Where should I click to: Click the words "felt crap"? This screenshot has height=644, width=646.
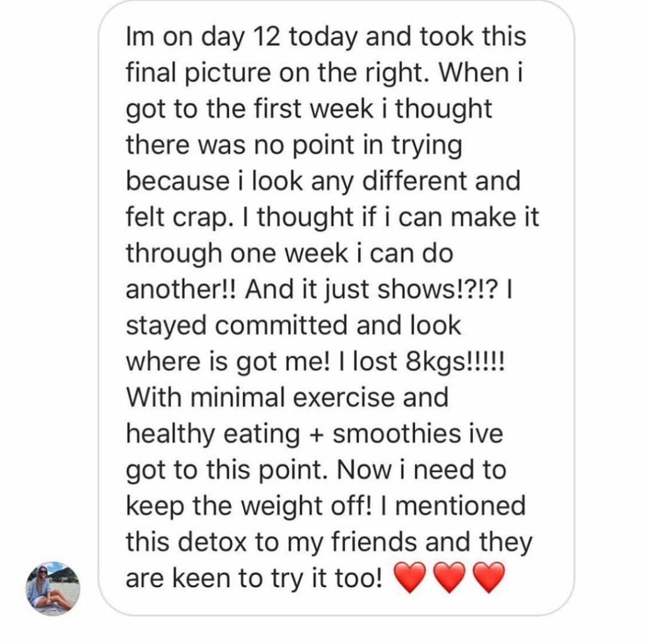click(x=179, y=218)
